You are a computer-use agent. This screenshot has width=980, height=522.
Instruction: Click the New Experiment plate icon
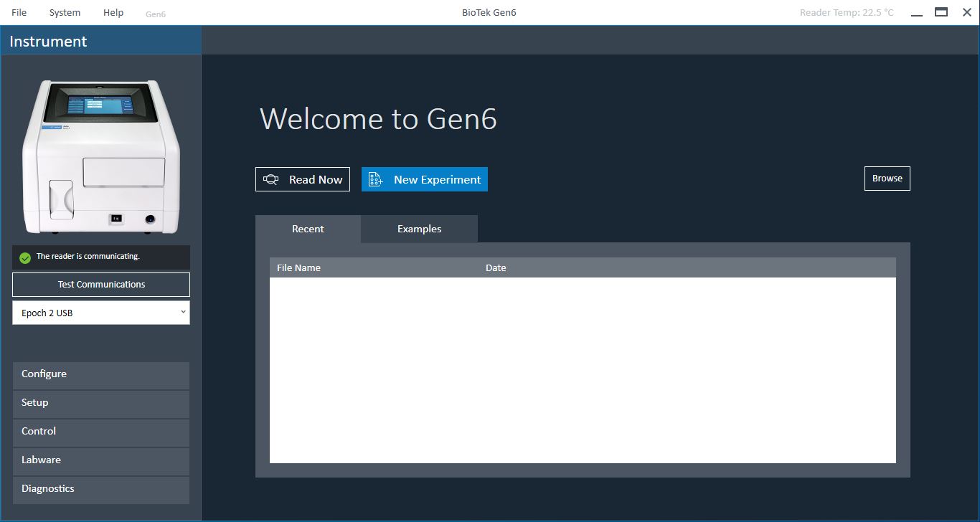(375, 179)
